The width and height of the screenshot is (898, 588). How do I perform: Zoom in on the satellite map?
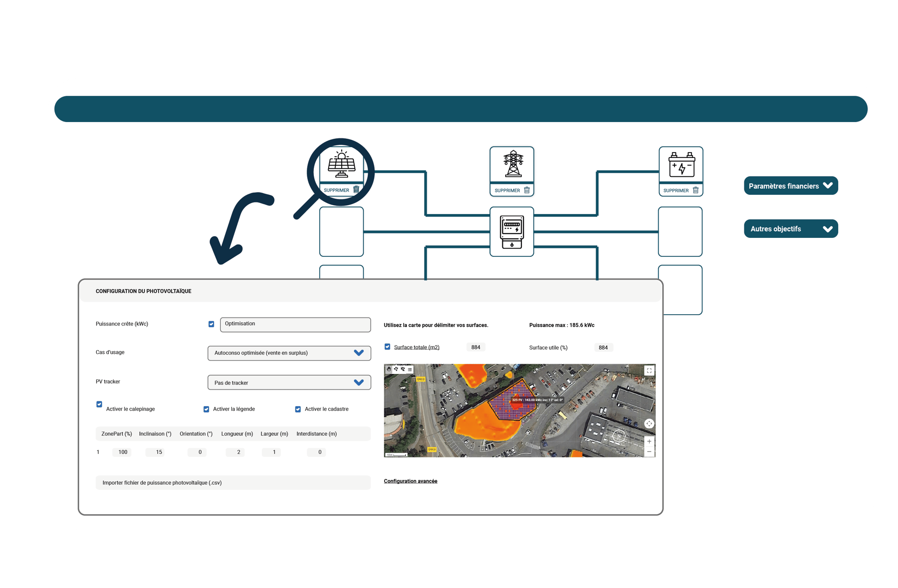(649, 442)
